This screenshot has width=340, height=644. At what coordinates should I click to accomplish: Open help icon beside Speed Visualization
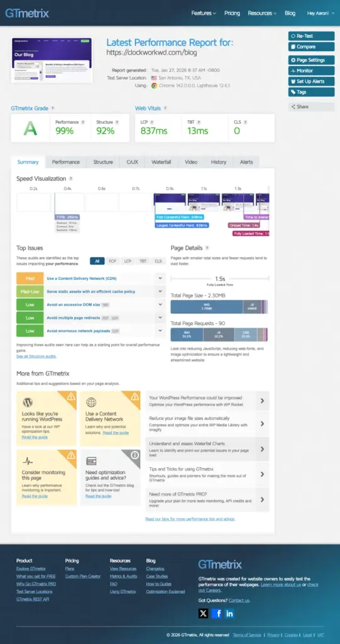click(x=71, y=179)
